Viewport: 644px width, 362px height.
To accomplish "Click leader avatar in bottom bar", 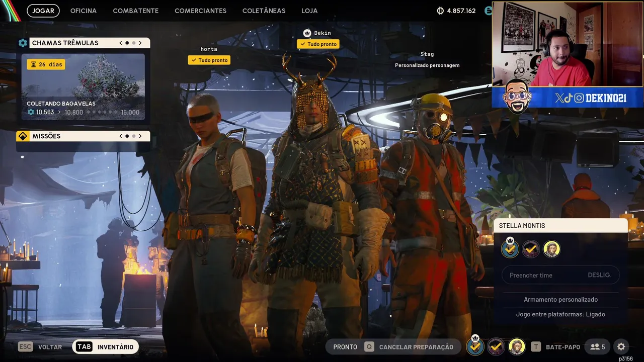I will coord(475,346).
